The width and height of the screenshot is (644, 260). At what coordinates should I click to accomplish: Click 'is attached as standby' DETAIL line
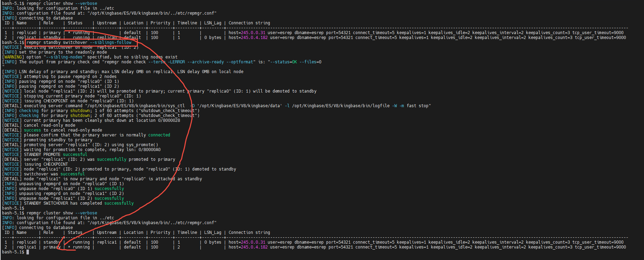102,179
